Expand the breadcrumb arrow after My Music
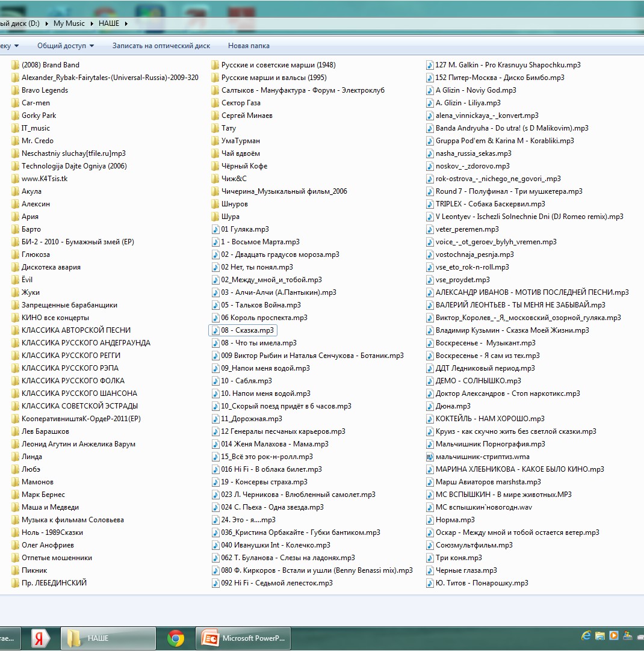The width and height of the screenshot is (644, 651). click(91, 23)
